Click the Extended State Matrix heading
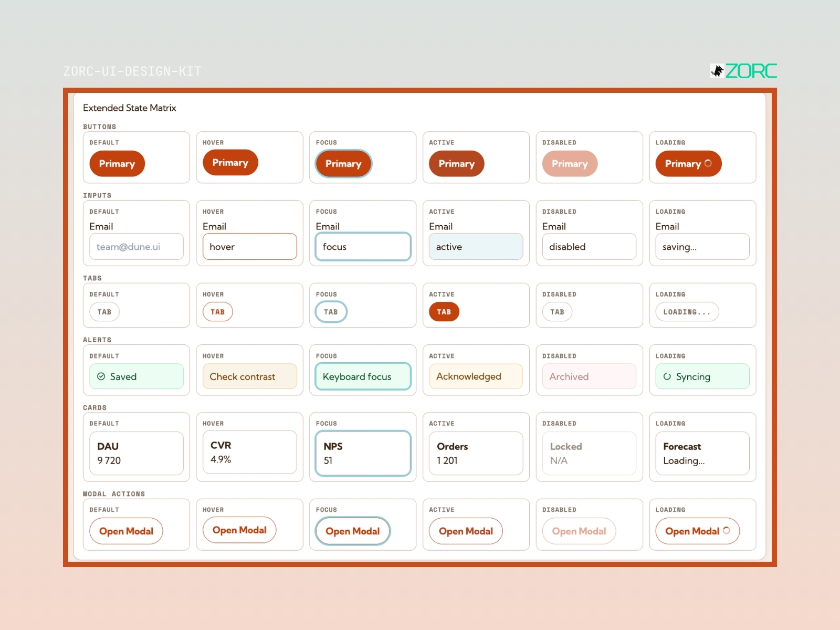The image size is (840, 630). [x=130, y=108]
